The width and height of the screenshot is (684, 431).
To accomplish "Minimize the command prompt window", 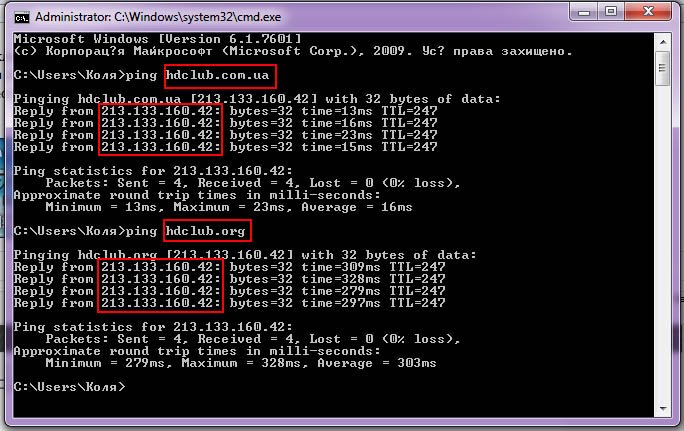I will coord(584,12).
